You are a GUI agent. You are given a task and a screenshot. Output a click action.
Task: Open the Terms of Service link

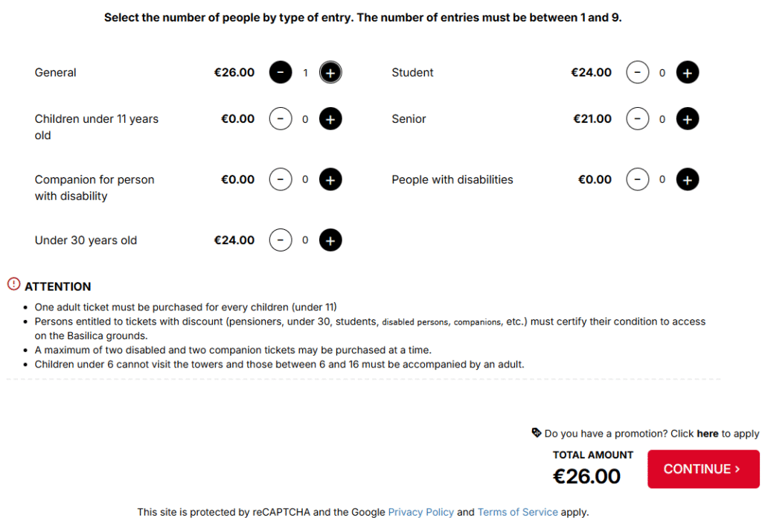pos(517,512)
